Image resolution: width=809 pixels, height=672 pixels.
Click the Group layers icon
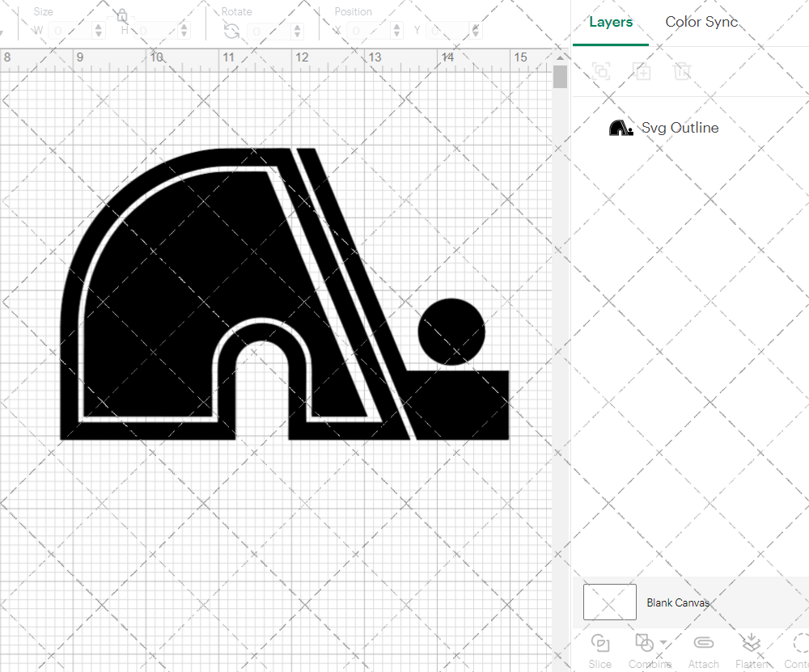coord(600,70)
